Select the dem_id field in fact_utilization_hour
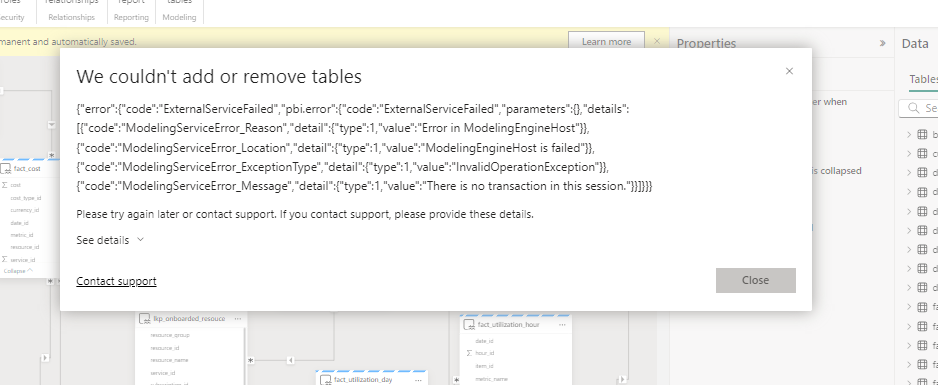Viewport: 938px width, 385px height. [x=484, y=366]
